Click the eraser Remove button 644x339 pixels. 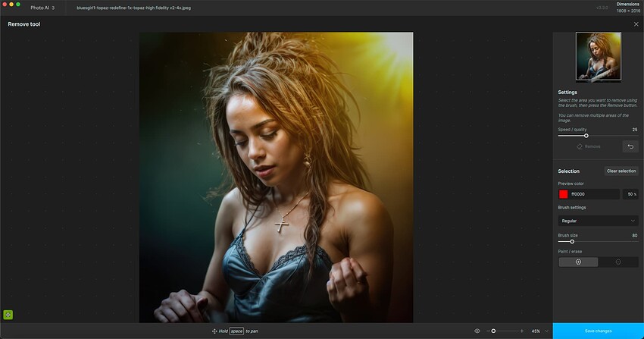tap(589, 146)
